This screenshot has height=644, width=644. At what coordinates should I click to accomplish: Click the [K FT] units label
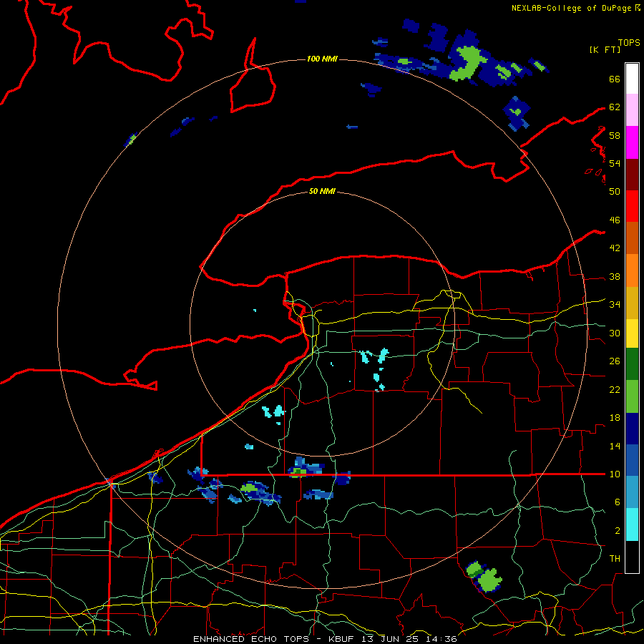[605, 49]
